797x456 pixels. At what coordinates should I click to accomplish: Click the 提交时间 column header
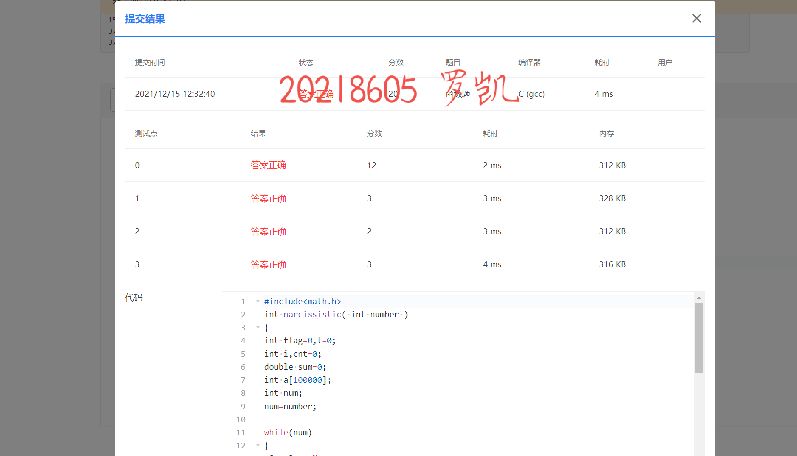point(150,63)
